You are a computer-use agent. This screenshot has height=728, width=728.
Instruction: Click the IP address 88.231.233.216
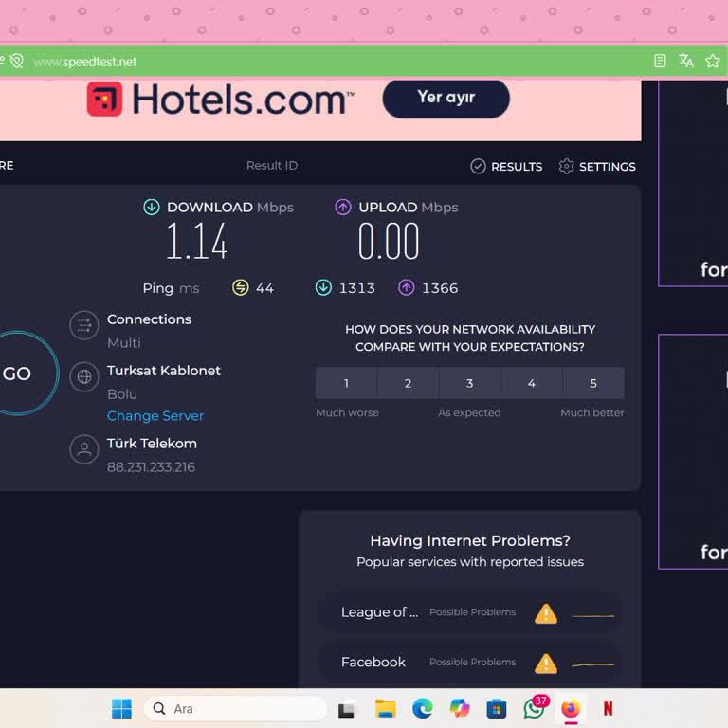[x=151, y=467]
